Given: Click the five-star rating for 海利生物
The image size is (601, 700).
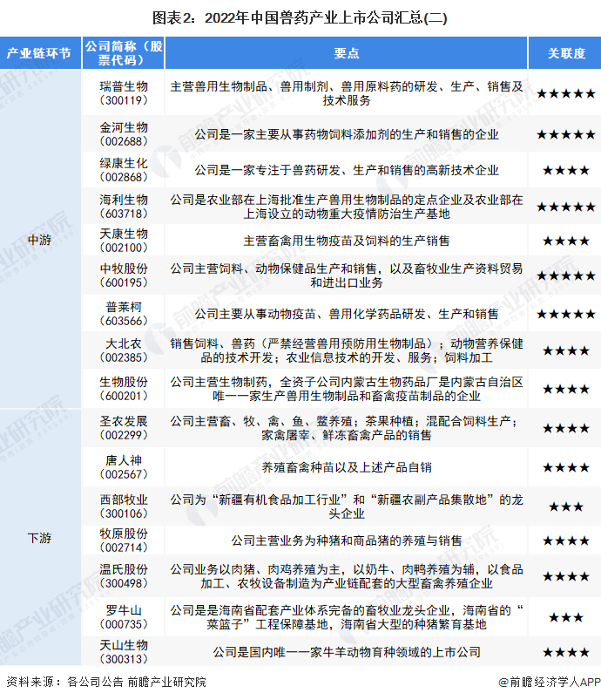Looking at the screenshot, I should pyautogui.click(x=566, y=207).
